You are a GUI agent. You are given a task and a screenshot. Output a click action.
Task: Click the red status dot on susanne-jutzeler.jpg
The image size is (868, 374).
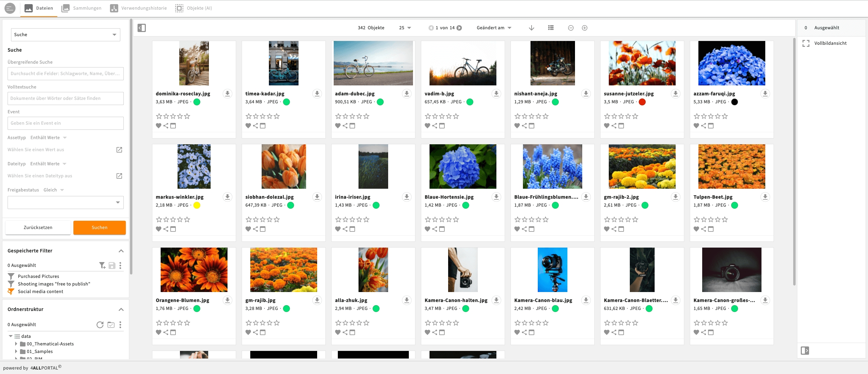642,102
